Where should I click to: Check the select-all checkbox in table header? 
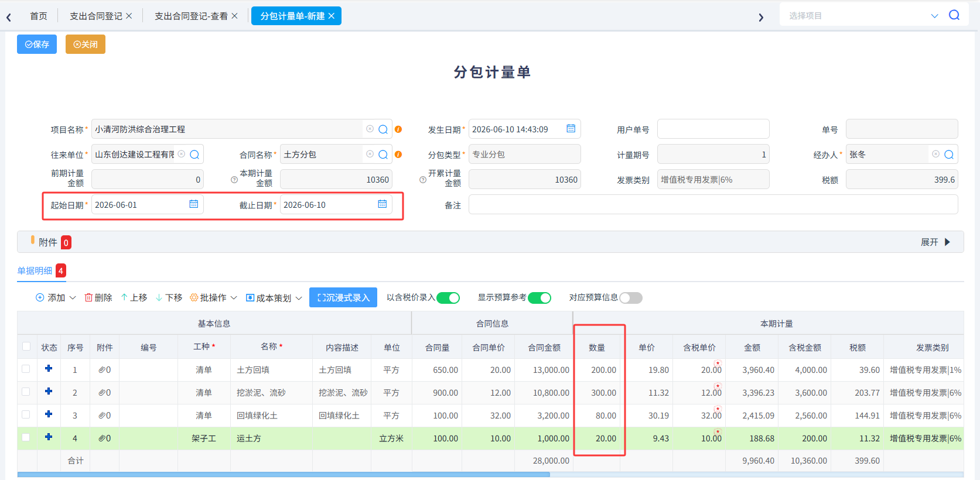[x=26, y=347]
